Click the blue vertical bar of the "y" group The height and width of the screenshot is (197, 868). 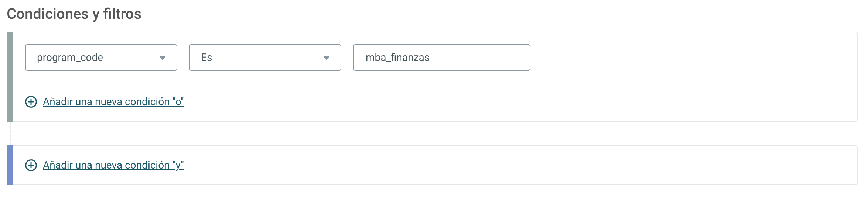tap(10, 165)
